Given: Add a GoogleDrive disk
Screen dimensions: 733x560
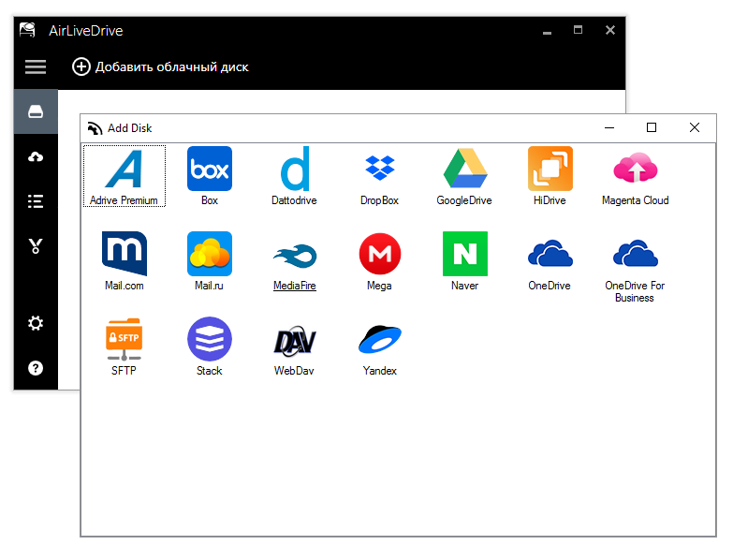Looking at the screenshot, I should 464,169.
